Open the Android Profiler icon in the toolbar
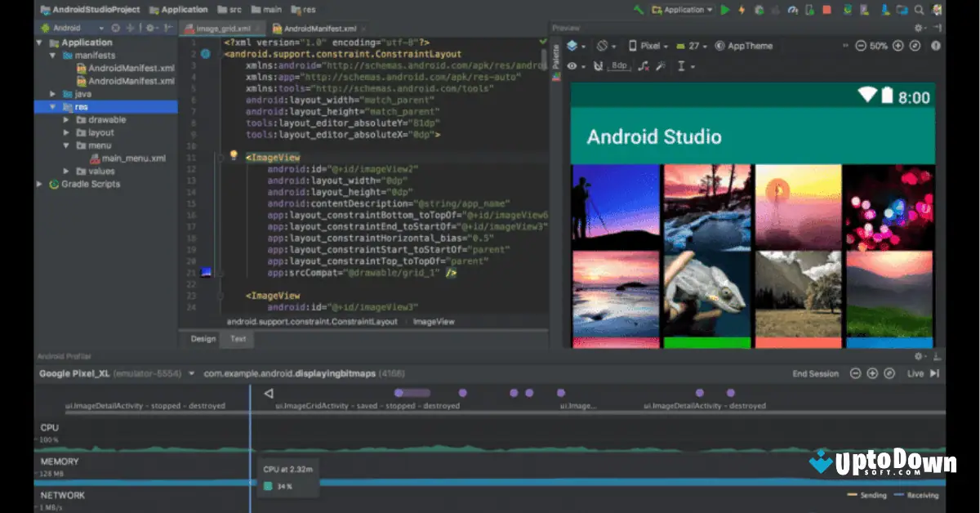Viewport: 980px width, 513px height. [794, 10]
